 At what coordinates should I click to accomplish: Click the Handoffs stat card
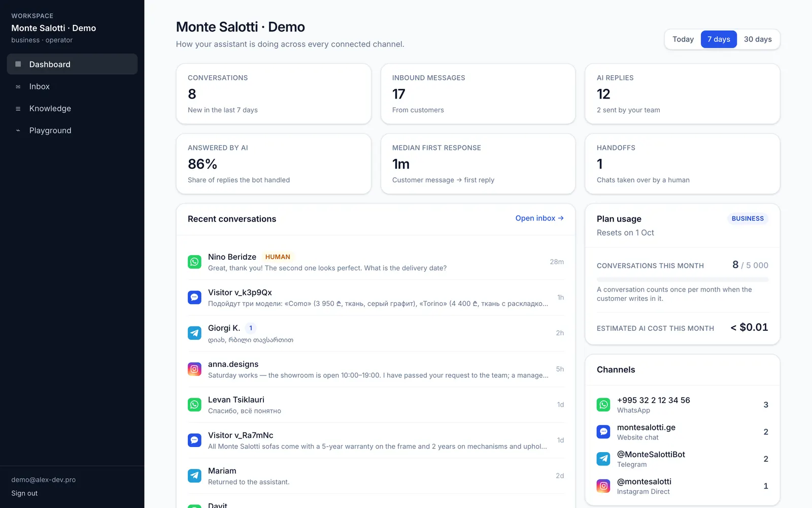coord(683,164)
